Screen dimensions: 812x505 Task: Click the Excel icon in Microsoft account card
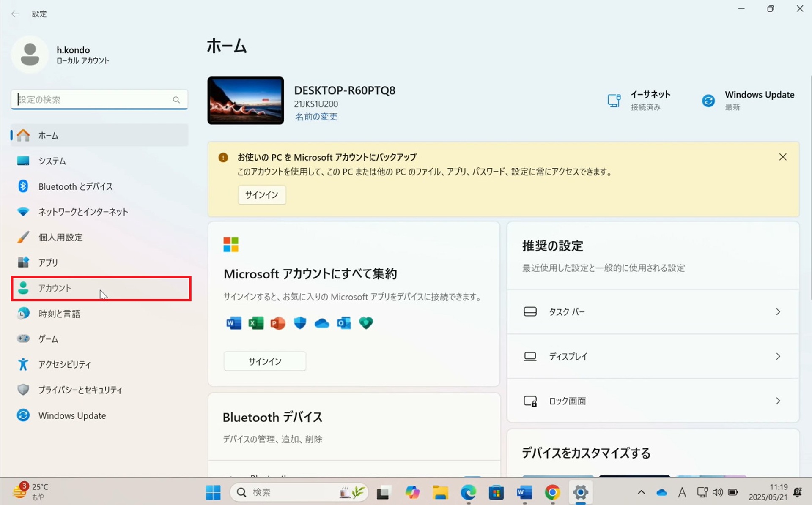(255, 323)
